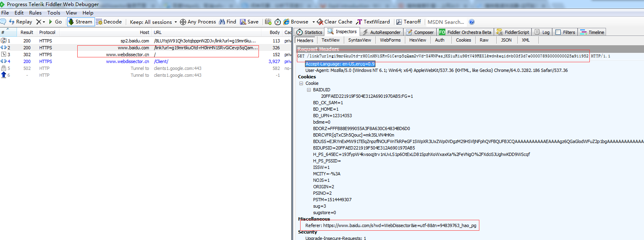Screen dimensions: 644x240
Task: Toggle Stream mode
Action: pos(80,22)
